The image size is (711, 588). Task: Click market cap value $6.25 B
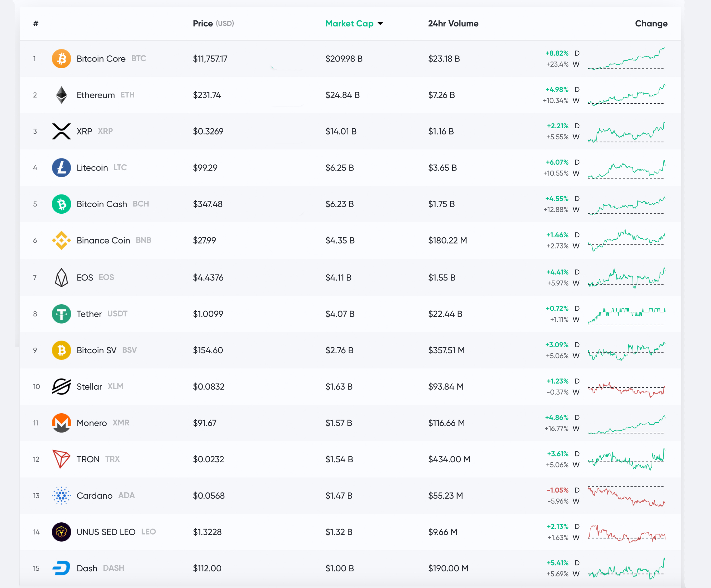pyautogui.click(x=340, y=168)
